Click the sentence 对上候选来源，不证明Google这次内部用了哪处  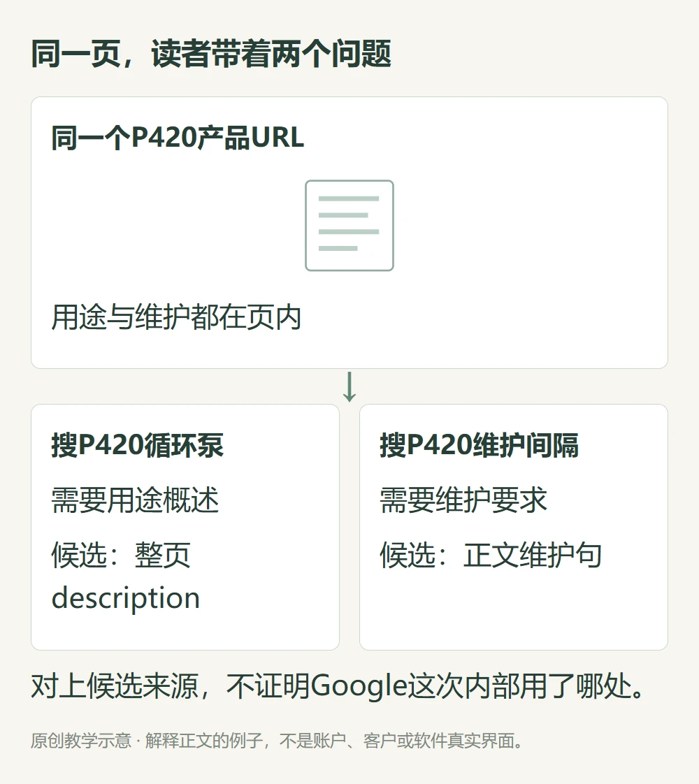(338, 686)
